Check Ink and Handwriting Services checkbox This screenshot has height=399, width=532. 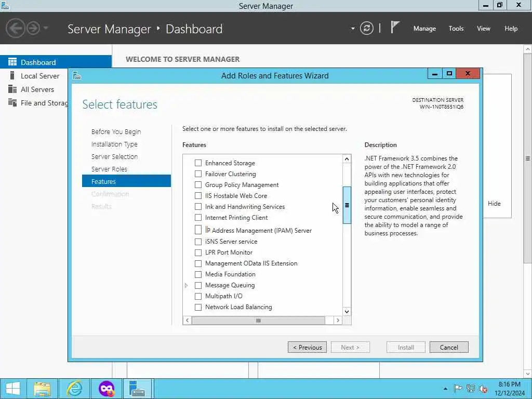pyautogui.click(x=198, y=207)
